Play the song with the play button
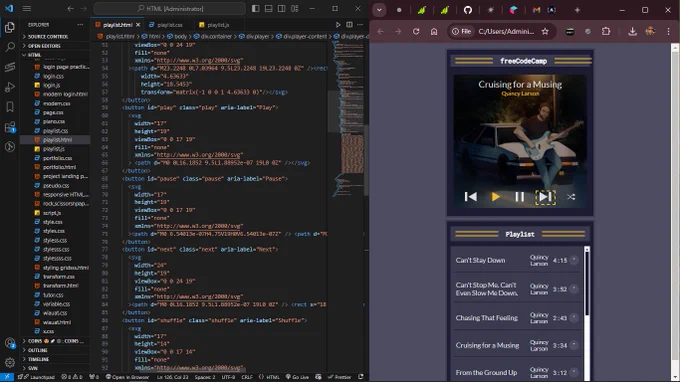680x382 pixels. (495, 197)
